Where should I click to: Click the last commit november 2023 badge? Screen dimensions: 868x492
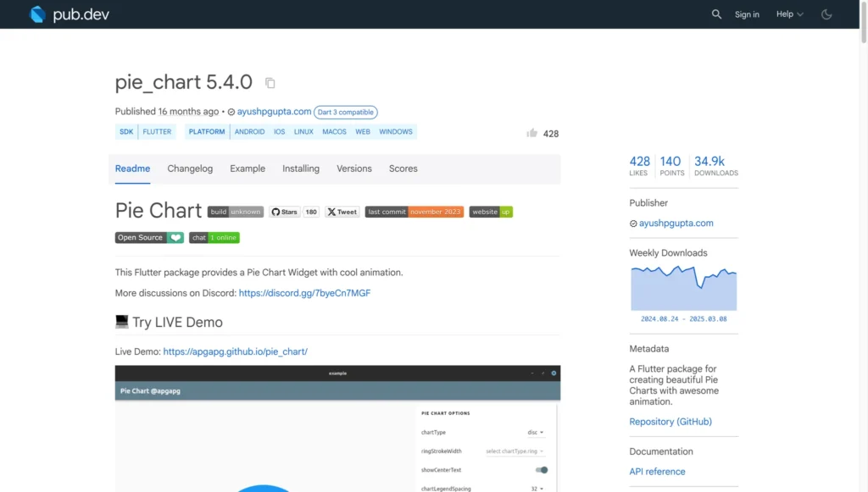click(414, 212)
